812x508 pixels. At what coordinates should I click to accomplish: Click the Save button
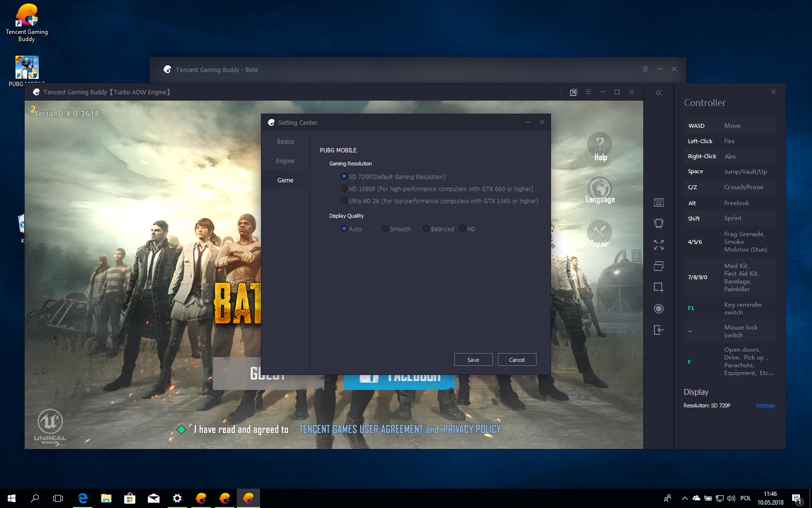(473, 359)
